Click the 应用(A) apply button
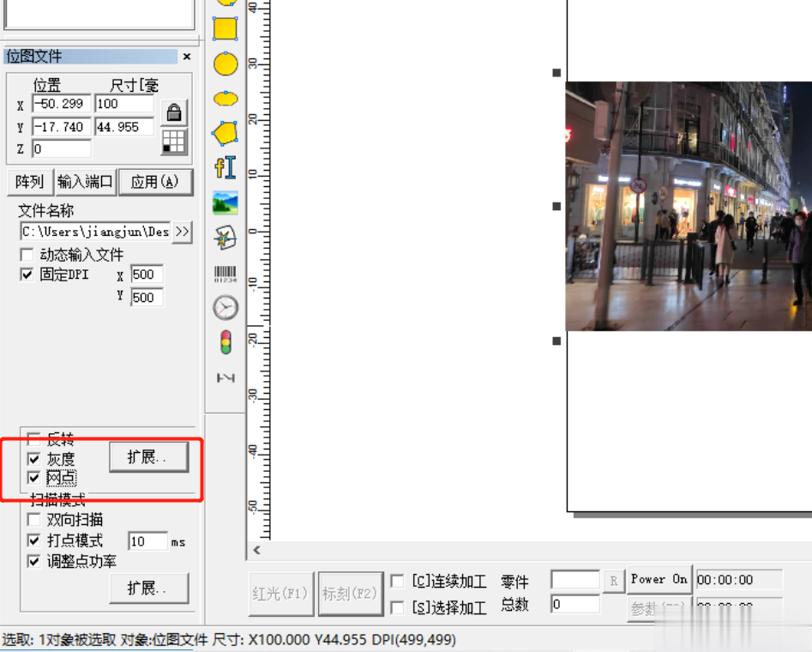812x652 pixels. 155,182
